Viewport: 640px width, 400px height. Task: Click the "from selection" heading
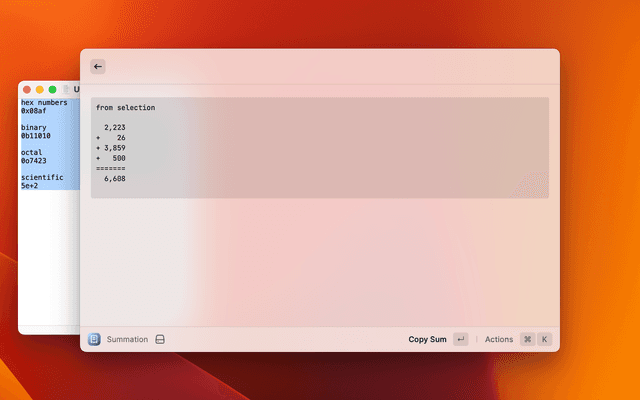pos(125,107)
